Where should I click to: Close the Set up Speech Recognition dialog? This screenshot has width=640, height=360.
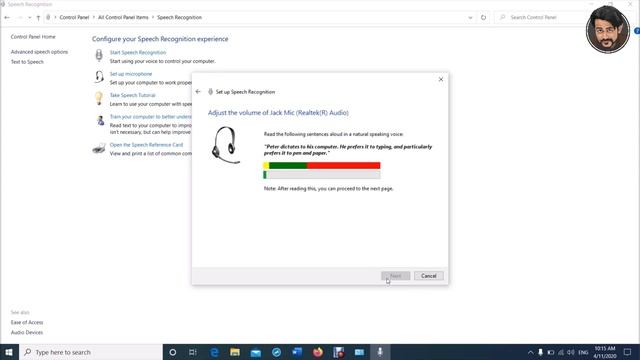pos(441,79)
